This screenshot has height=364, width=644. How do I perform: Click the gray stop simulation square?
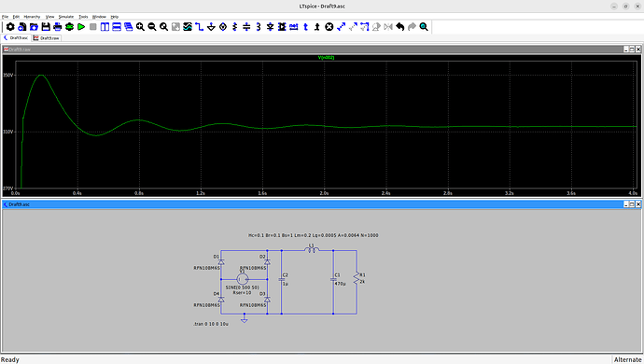coord(93,27)
